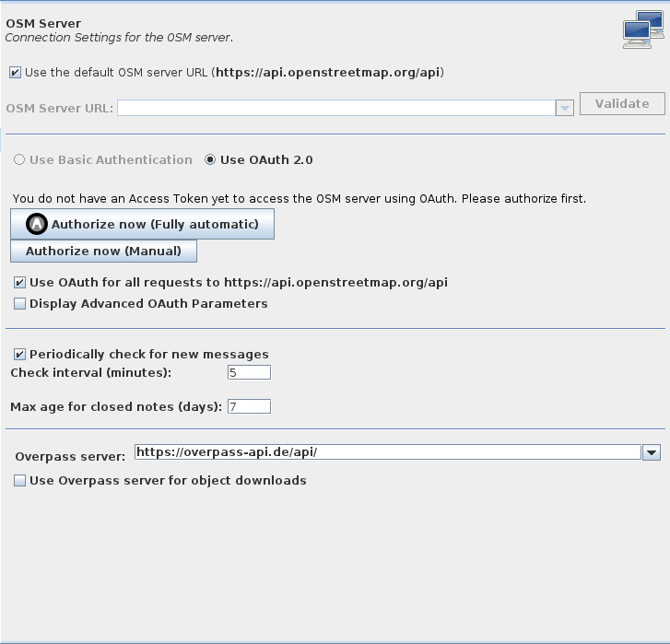Click the OSM Server heading title
This screenshot has height=644, width=670.
[x=43, y=23]
